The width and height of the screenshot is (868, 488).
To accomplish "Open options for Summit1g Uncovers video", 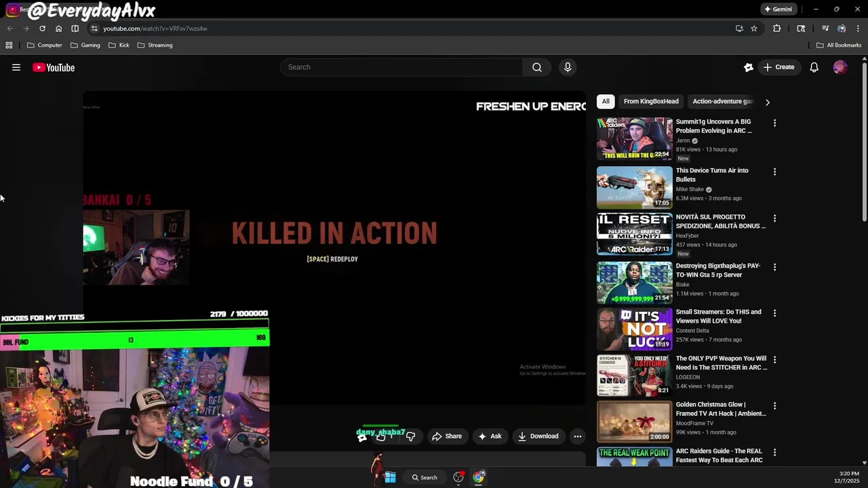I will coord(774,123).
